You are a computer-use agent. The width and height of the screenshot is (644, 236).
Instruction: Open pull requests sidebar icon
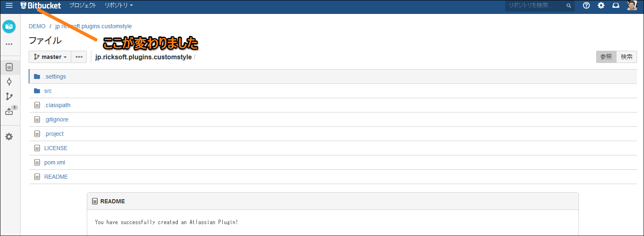[x=9, y=111]
